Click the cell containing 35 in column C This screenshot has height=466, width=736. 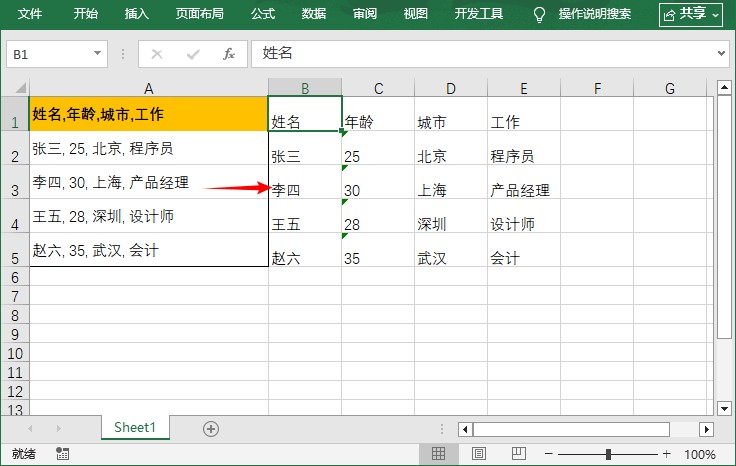point(378,250)
